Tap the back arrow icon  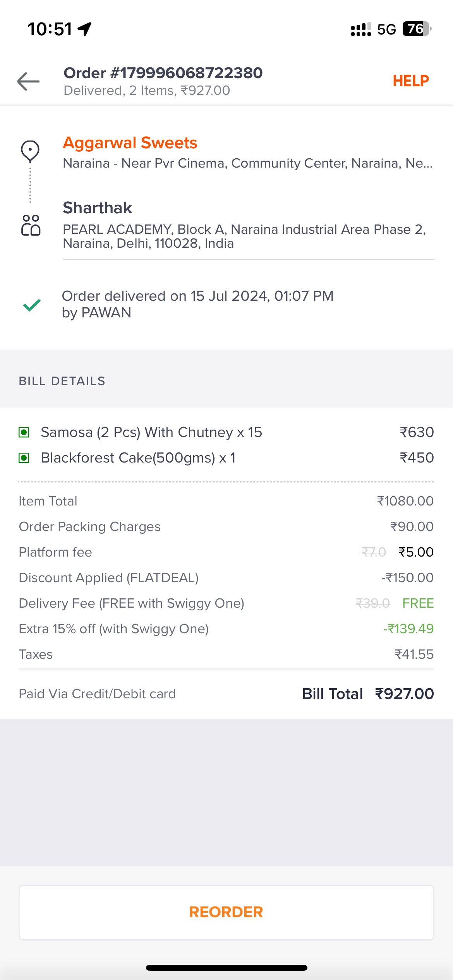pyautogui.click(x=28, y=81)
